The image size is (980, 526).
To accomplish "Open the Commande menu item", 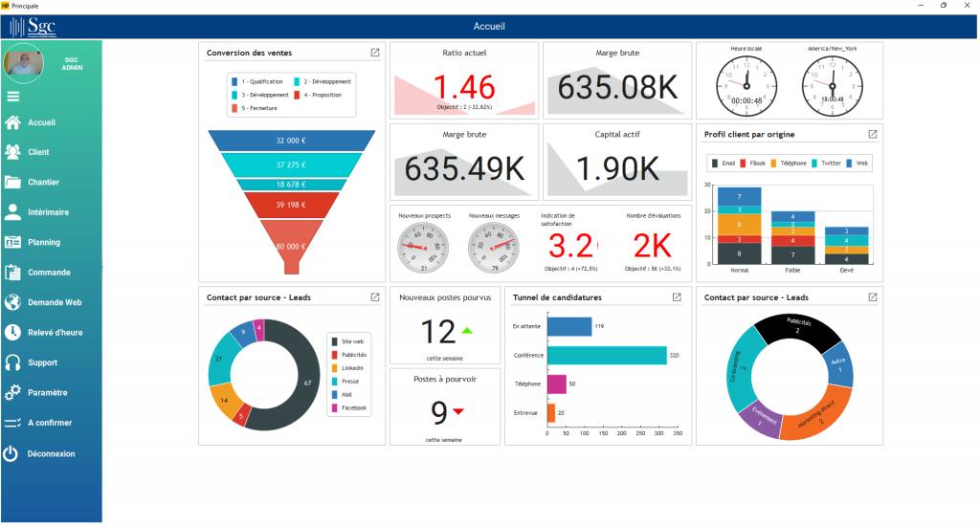I will click(49, 273).
